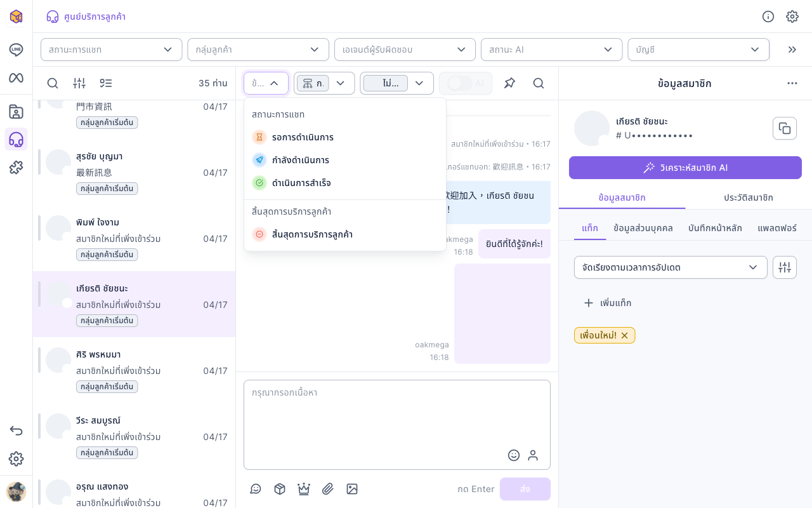Open chat list filter sliders icon
Viewport: 812px width, 508px height.
point(79,83)
